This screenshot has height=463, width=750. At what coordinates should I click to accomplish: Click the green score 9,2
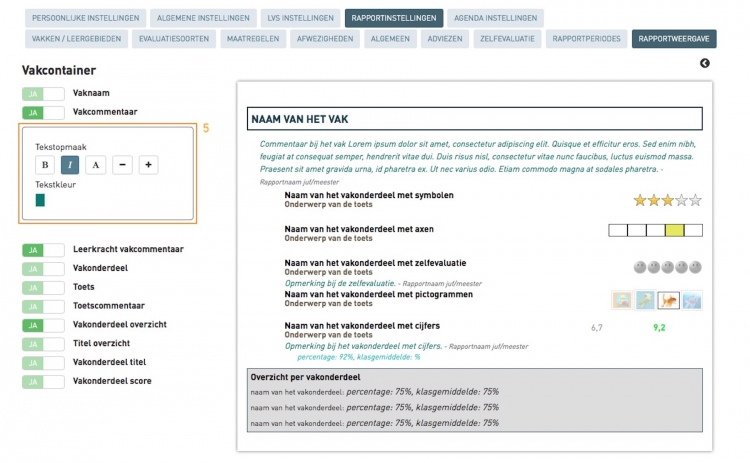point(659,328)
